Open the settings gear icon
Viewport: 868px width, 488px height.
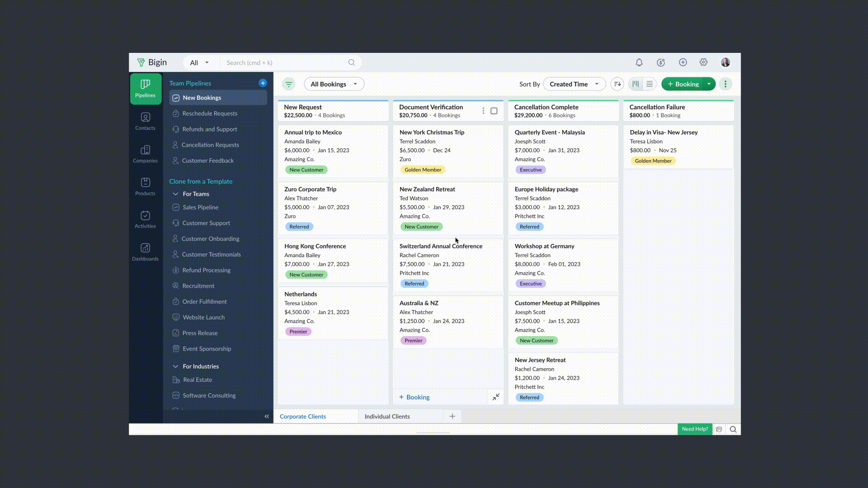point(703,62)
